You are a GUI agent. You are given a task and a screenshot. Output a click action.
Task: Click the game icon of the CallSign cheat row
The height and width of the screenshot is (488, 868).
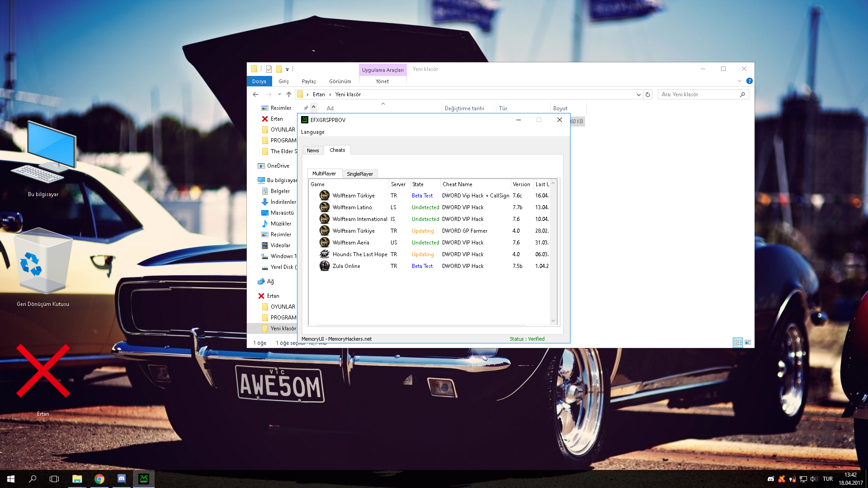click(x=324, y=196)
